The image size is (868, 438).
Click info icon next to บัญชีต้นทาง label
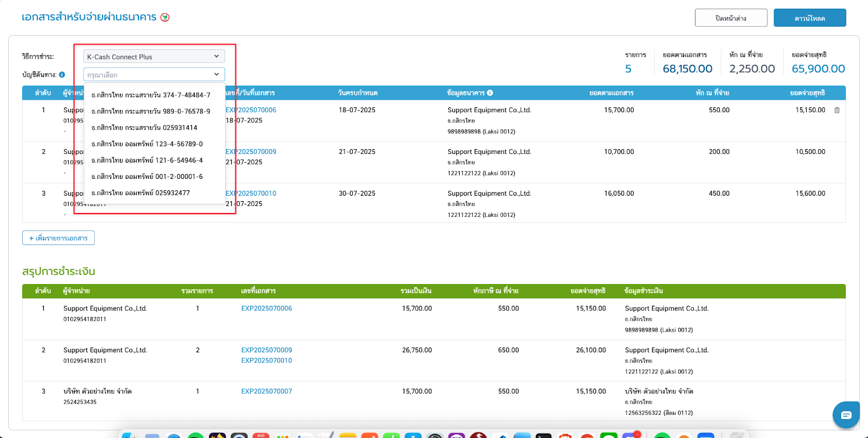pyautogui.click(x=62, y=75)
